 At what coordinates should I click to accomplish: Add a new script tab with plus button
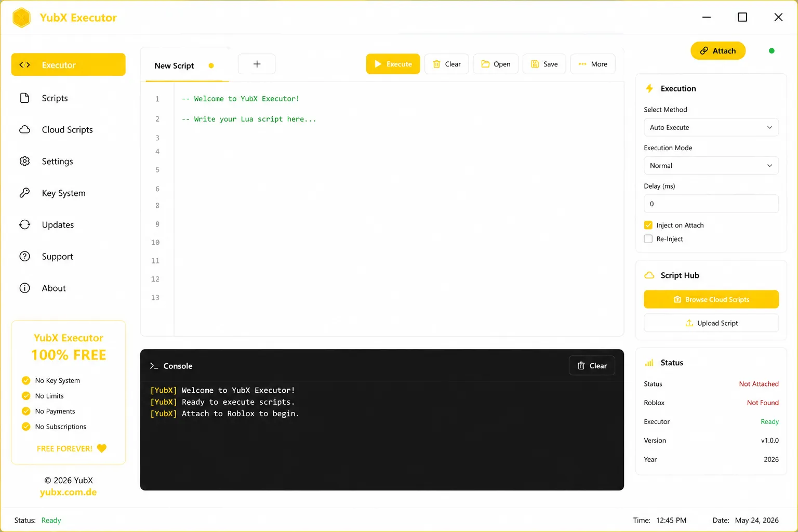point(257,64)
